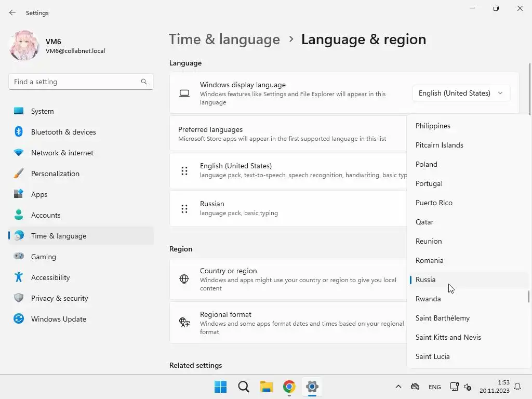This screenshot has height=399, width=532.
Task: Pick Portugal in the region dropdown
Action: pos(468,183)
